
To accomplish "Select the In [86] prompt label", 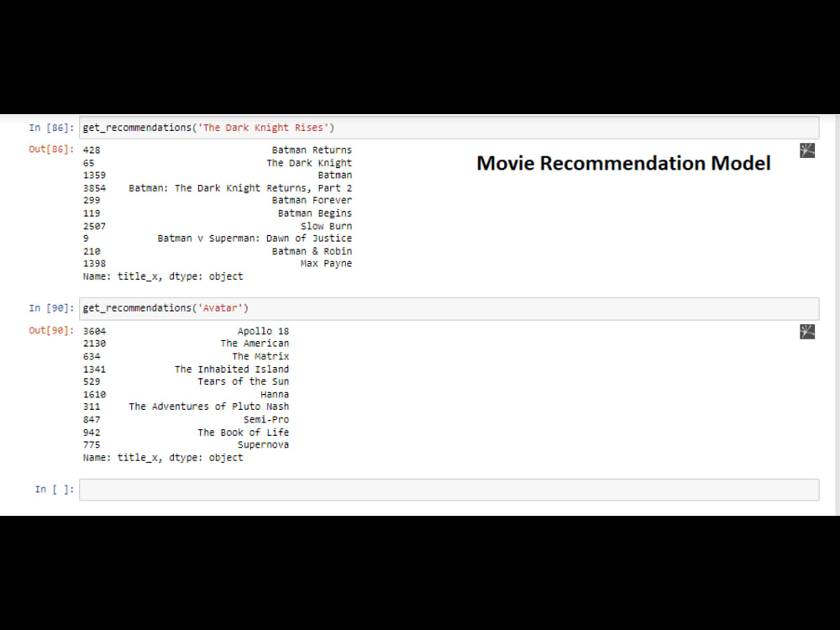I will tap(51, 128).
